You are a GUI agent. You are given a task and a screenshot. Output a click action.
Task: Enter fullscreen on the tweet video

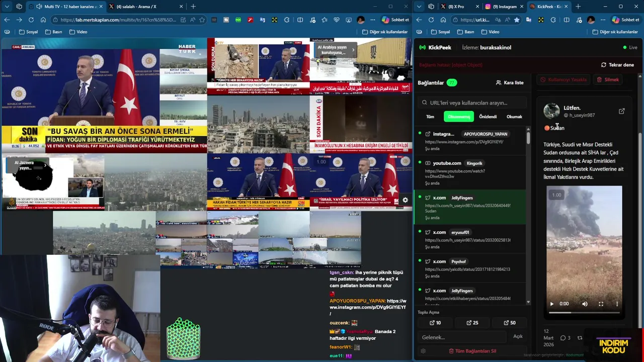pyautogui.click(x=601, y=304)
